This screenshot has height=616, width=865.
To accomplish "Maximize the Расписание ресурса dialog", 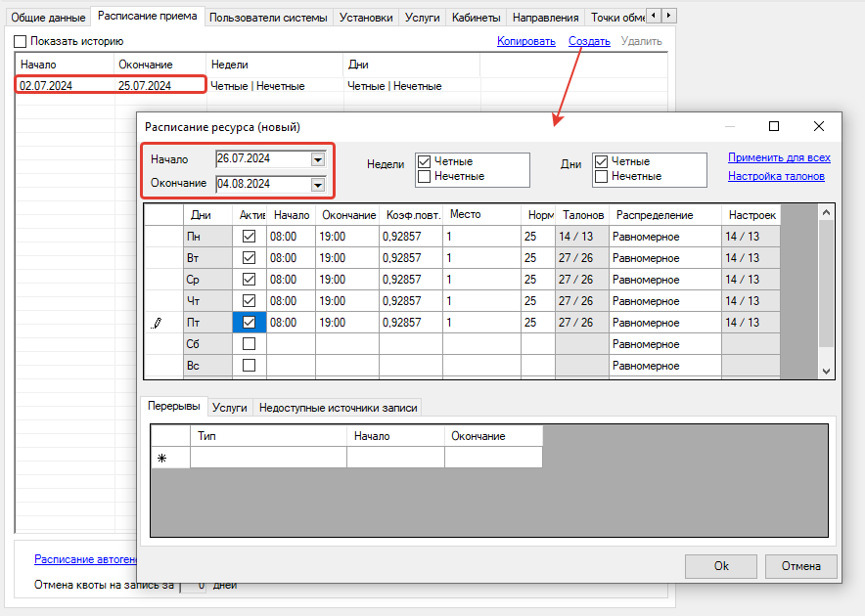I will point(774,126).
